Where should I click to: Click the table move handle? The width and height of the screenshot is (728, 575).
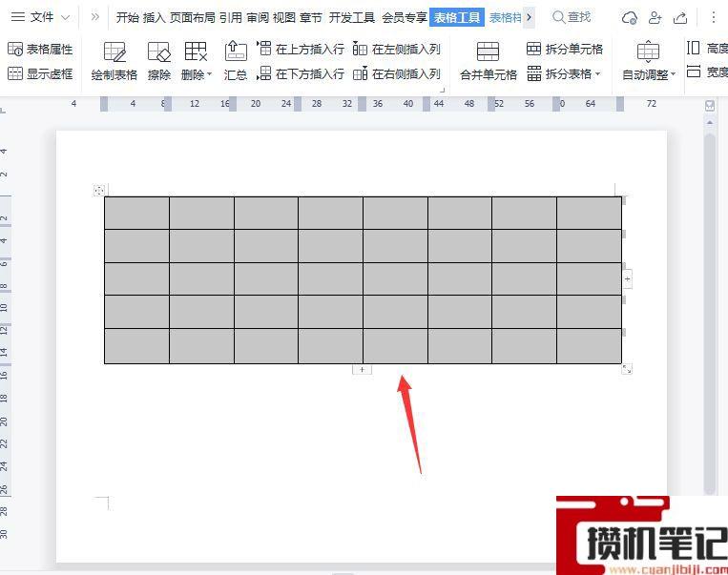coord(99,190)
